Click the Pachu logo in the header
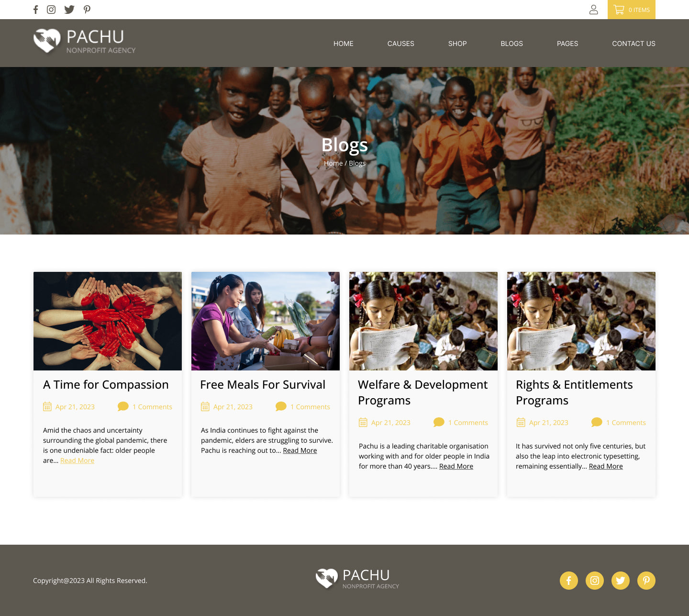689x616 pixels. 84,42
